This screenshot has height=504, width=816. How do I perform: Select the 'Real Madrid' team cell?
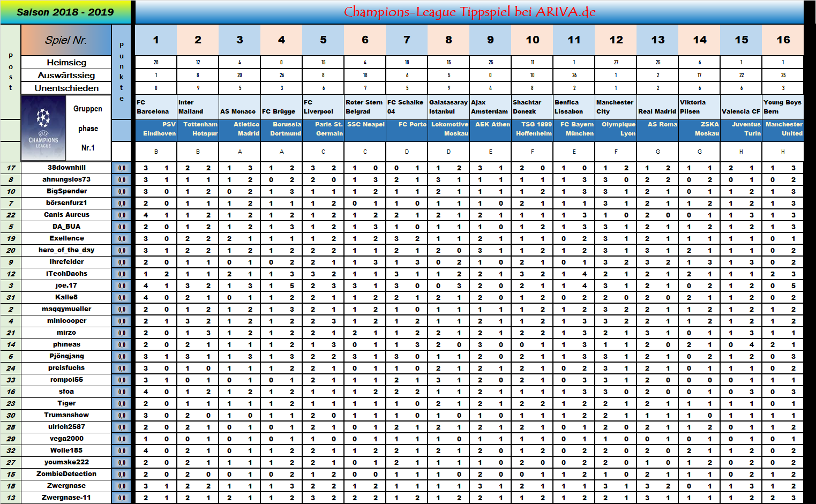click(x=657, y=107)
